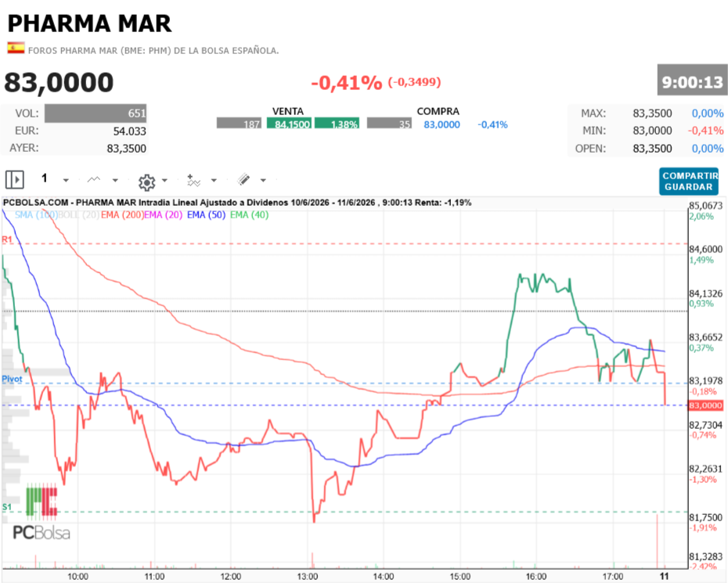Click the 13:00 time axis label
The image size is (728, 583).
point(308,577)
